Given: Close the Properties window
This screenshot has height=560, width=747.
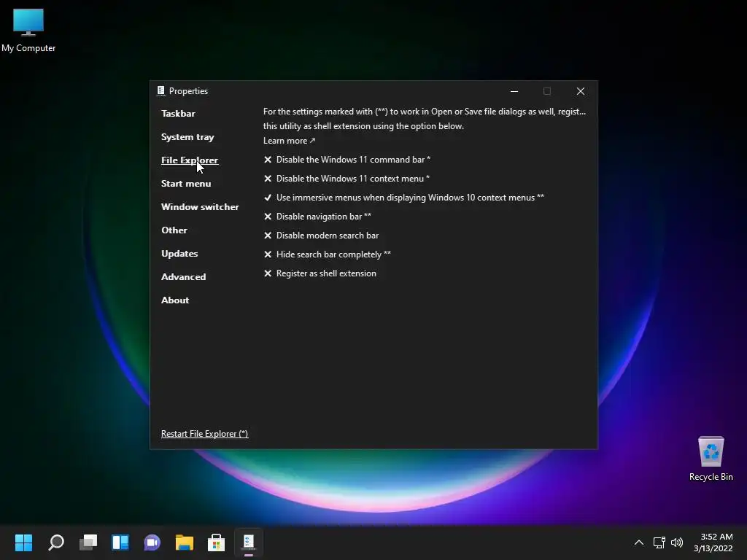Looking at the screenshot, I should pos(580,91).
